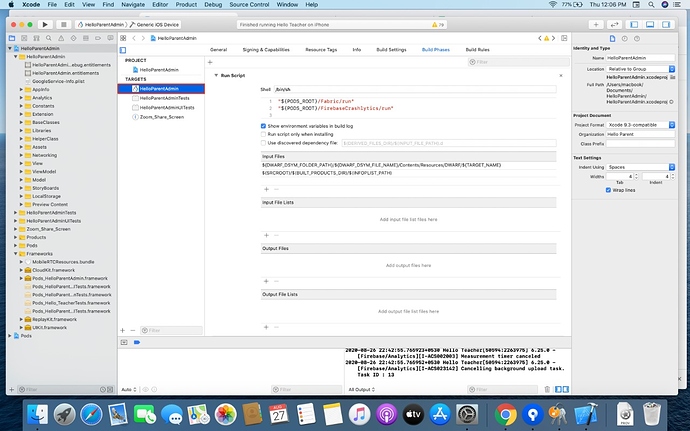Open the find navigator magnifier icon
690x431 pixels.
[x=49, y=38]
